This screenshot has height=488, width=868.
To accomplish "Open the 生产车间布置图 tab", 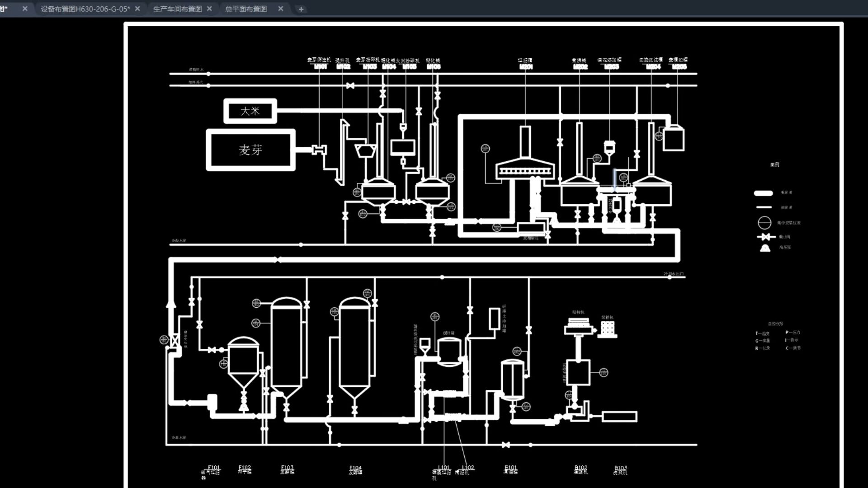I will tap(178, 9).
